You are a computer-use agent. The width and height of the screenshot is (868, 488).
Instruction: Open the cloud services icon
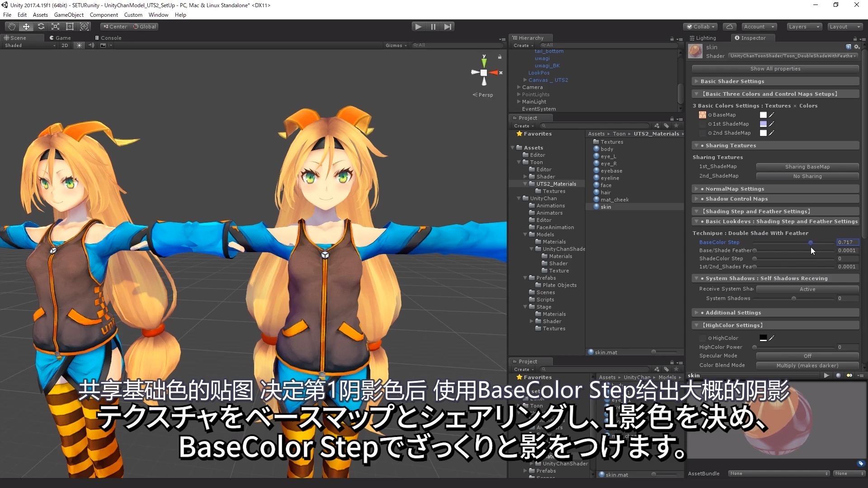[730, 27]
